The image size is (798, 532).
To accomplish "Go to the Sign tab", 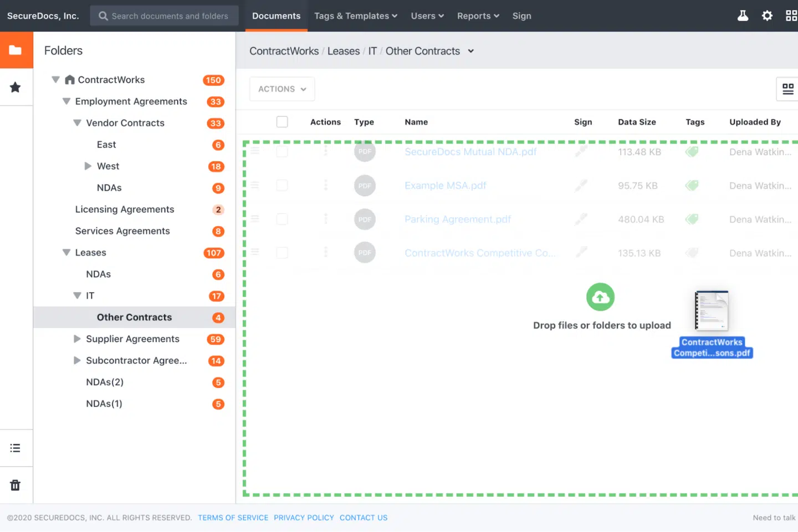I will coord(522,16).
